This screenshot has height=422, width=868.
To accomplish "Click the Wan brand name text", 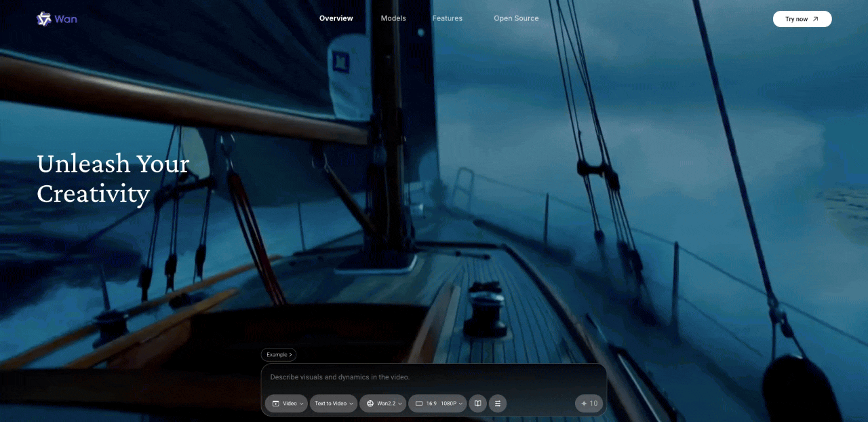I will 66,19.
